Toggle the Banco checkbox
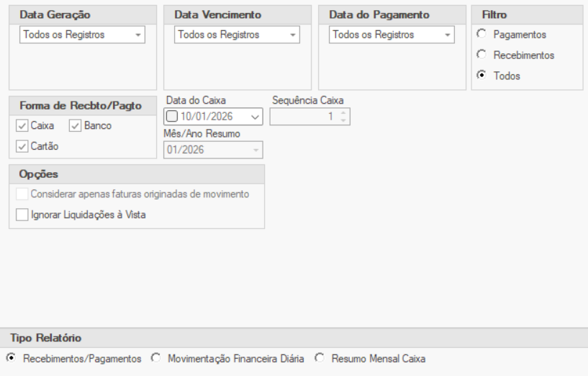 (x=76, y=126)
